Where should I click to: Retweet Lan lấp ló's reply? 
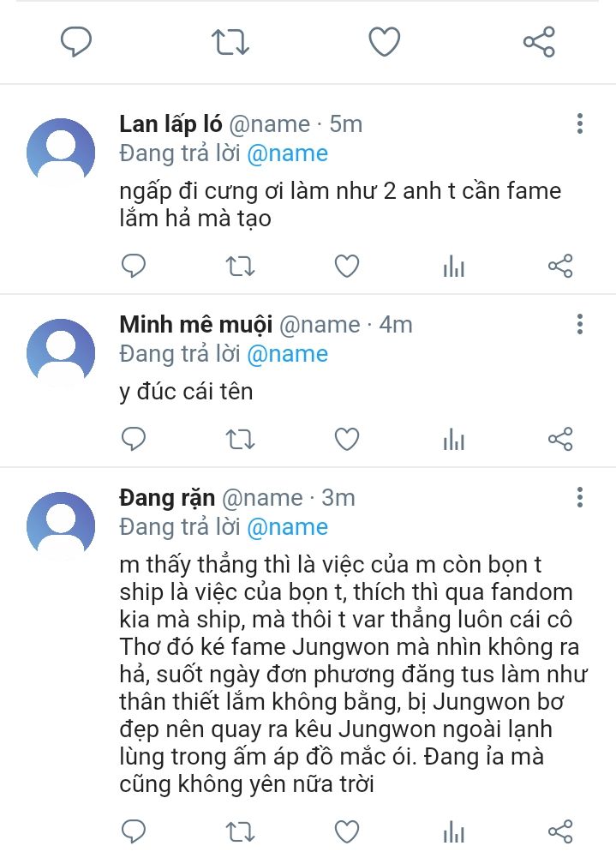[x=240, y=267]
